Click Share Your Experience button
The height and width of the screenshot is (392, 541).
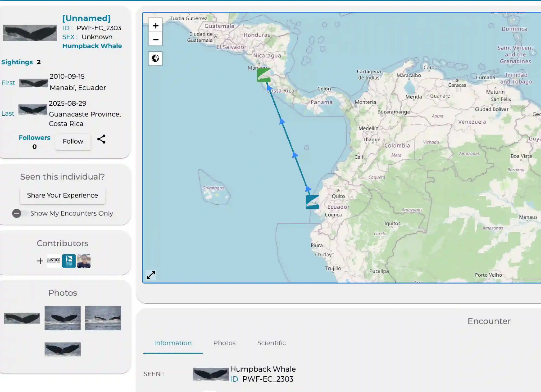(62, 195)
